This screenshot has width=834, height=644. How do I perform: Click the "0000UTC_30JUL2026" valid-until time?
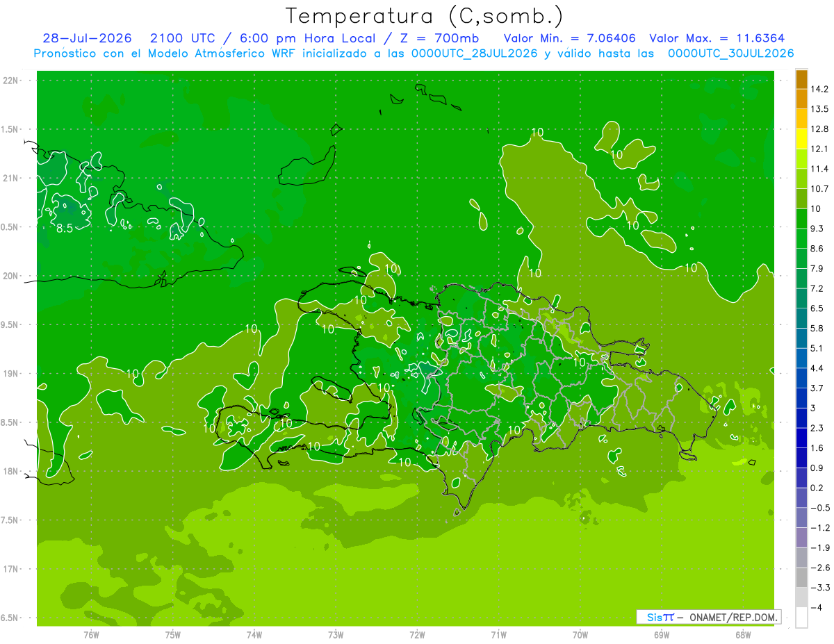click(731, 53)
